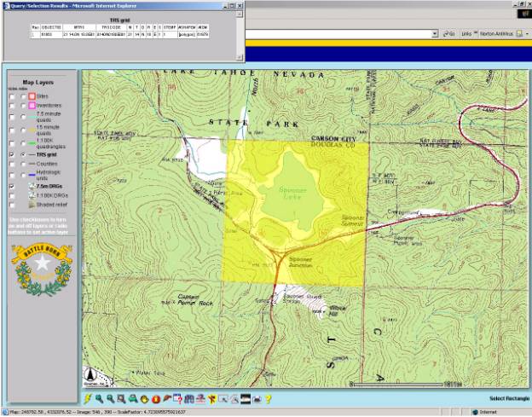Turn on the Shaded relief layer checkbox
Viewport: 532px width, 417px height.
11,205
